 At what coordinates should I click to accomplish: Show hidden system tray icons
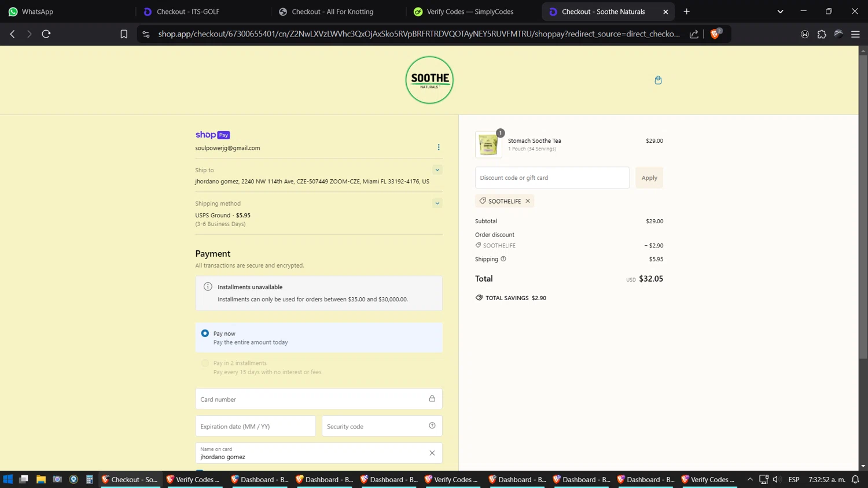(x=750, y=479)
